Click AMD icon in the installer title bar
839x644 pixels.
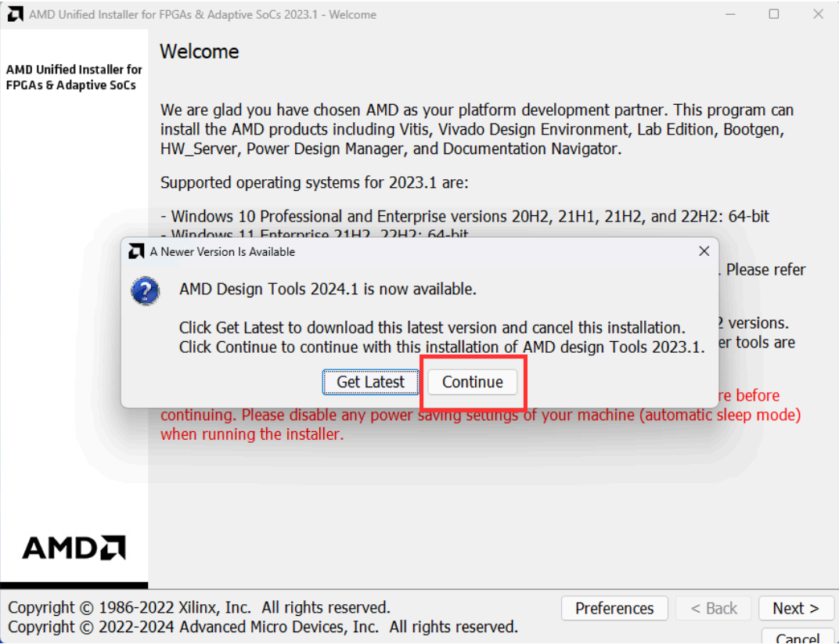click(15, 14)
